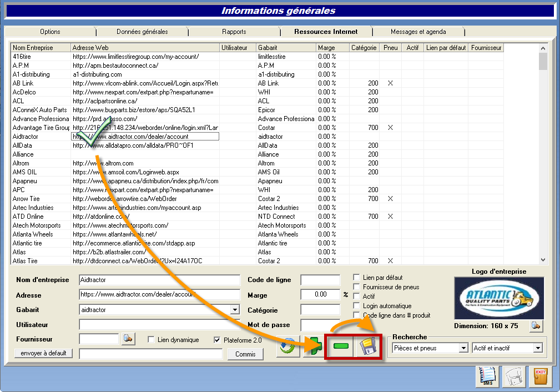Click the green plus add button
Image resolution: width=560 pixels, height=392 pixels.
314,346
